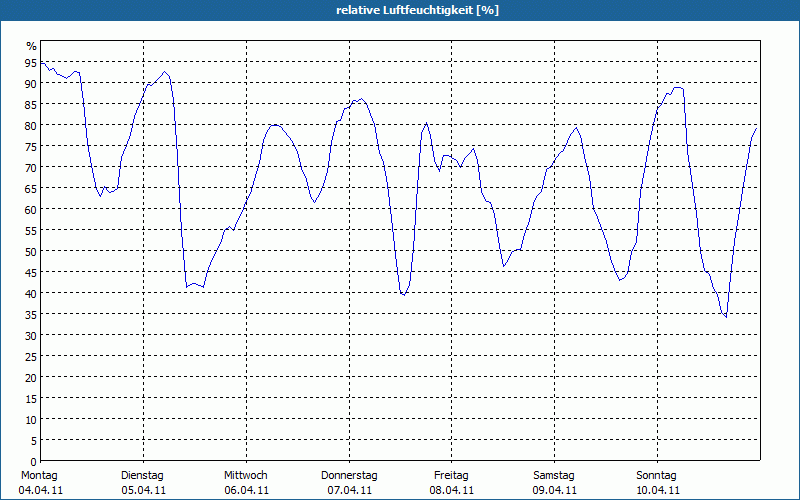Click the y-axis value '5'
The width and height of the screenshot is (800, 500).
coord(34,441)
